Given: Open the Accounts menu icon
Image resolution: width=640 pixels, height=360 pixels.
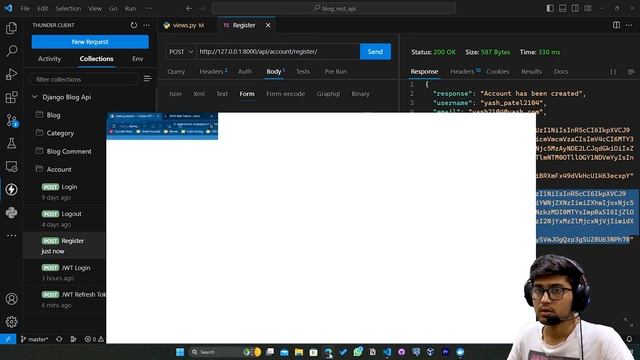Looking at the screenshot, I should pos(11,299).
